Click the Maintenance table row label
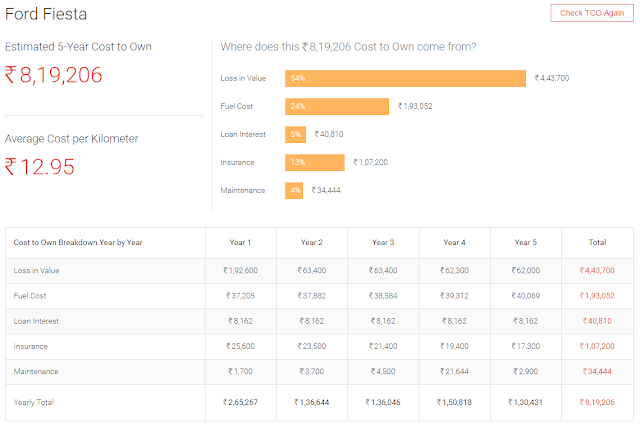The width and height of the screenshot is (640, 428). pyautogui.click(x=36, y=372)
